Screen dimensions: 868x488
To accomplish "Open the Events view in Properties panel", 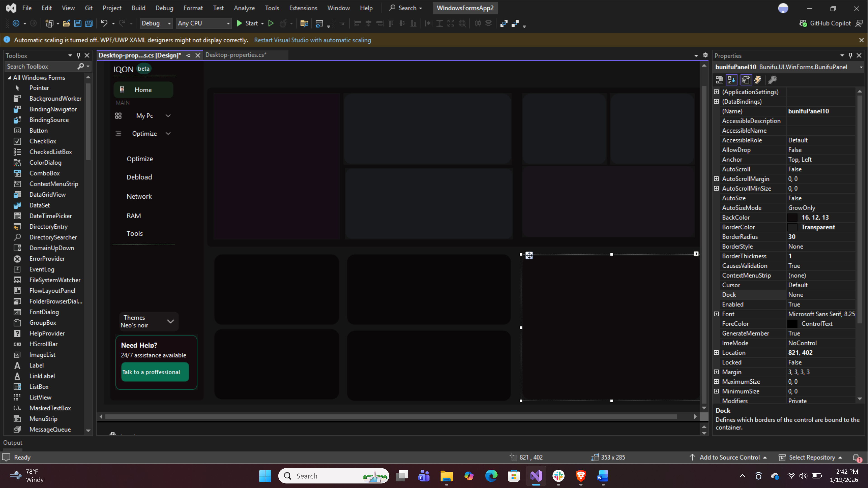I will (758, 80).
